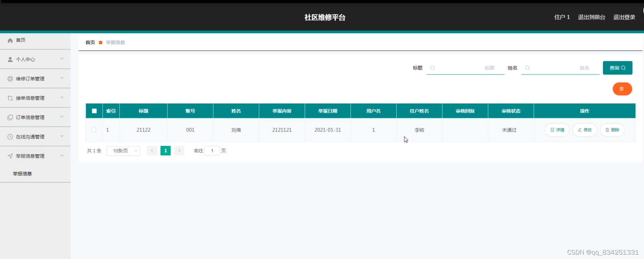Click 住户 1 user label in header

pos(562,17)
